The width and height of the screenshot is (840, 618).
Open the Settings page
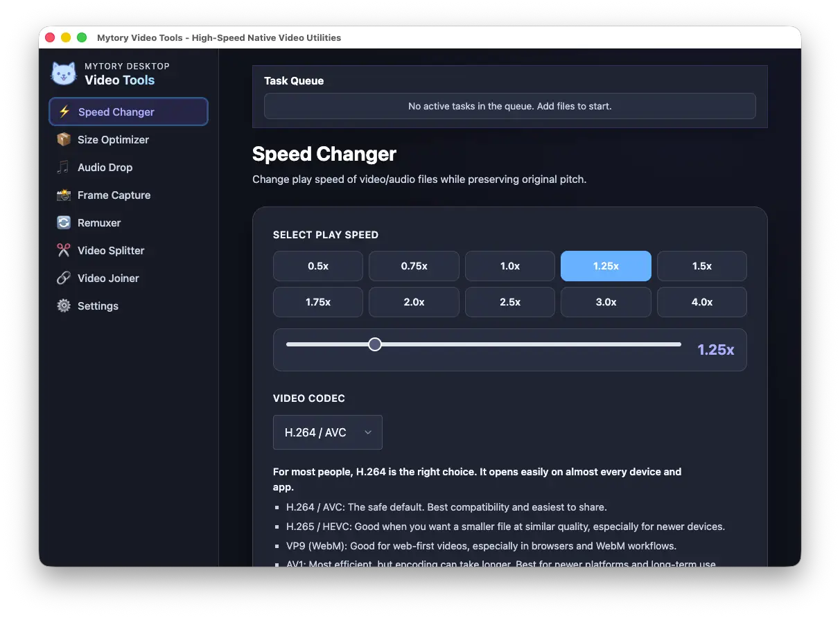tap(128, 306)
